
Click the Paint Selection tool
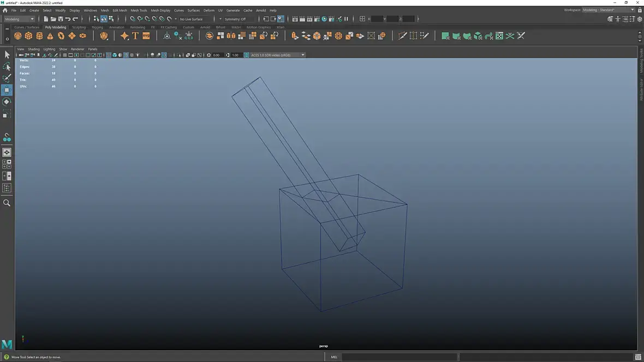[7, 79]
